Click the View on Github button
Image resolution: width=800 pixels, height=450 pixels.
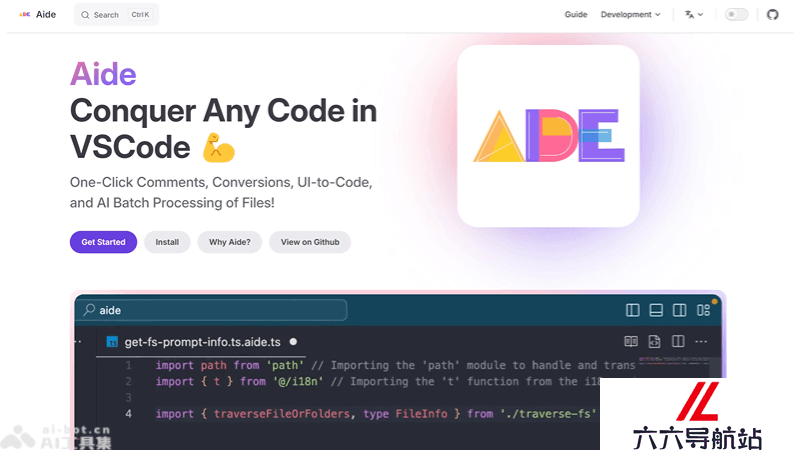pos(310,242)
